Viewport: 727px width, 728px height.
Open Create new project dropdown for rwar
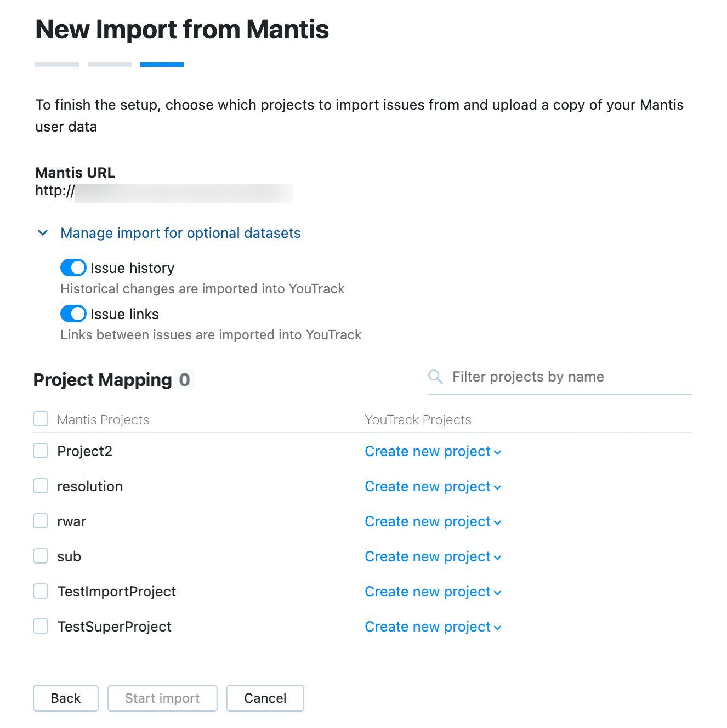tap(433, 521)
